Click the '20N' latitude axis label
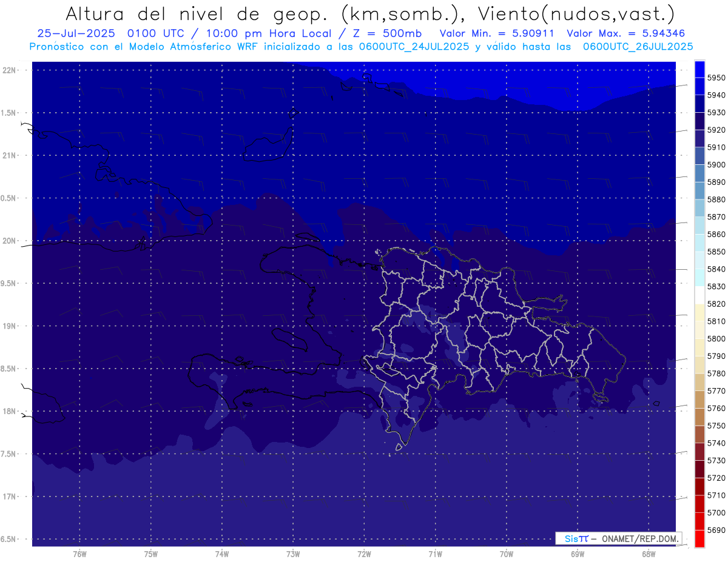This screenshot has height=562, width=728. pyautogui.click(x=10, y=241)
